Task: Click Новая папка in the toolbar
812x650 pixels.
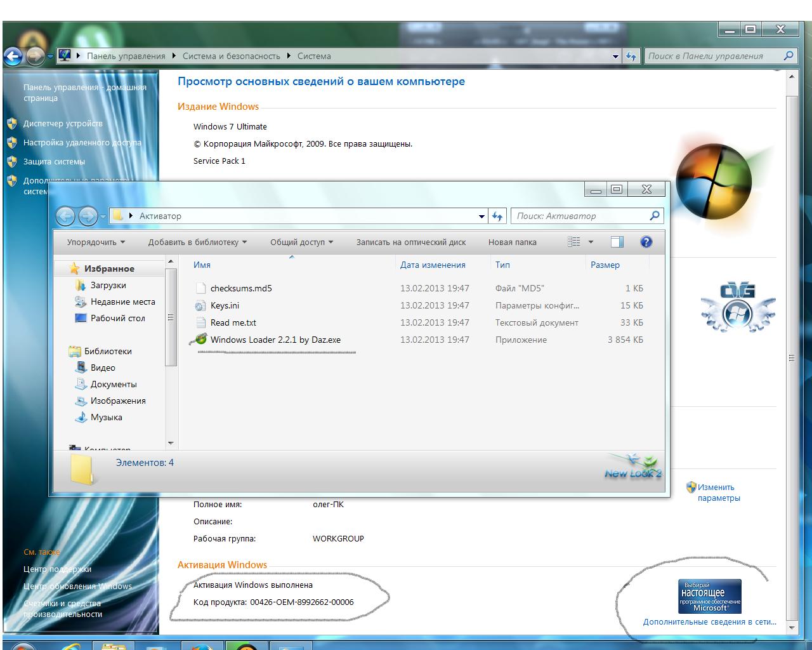Action: point(512,242)
